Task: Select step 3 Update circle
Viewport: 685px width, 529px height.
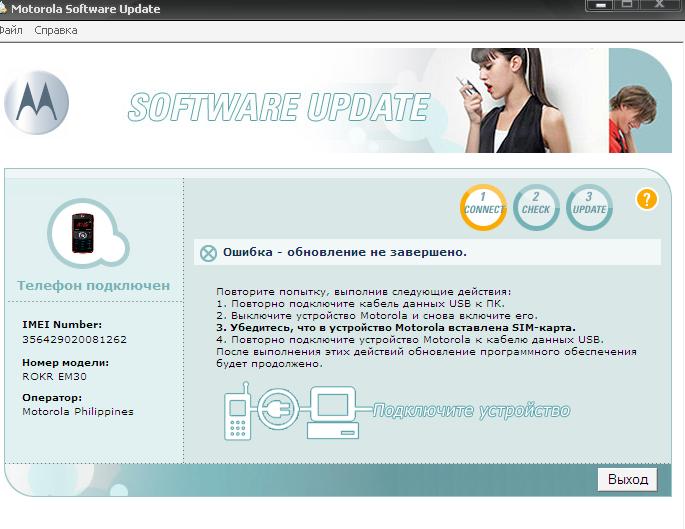Action: click(x=589, y=207)
